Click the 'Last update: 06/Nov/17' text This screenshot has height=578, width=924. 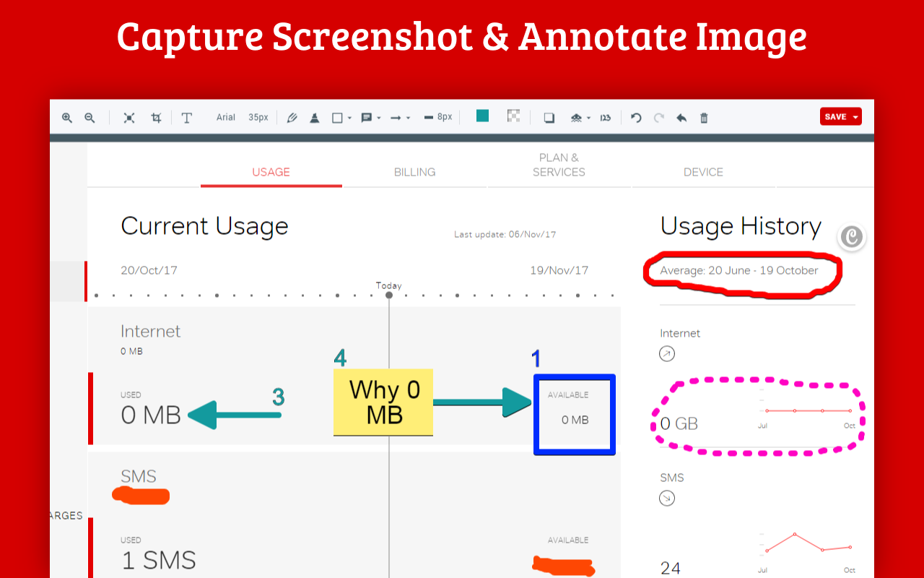tap(505, 234)
